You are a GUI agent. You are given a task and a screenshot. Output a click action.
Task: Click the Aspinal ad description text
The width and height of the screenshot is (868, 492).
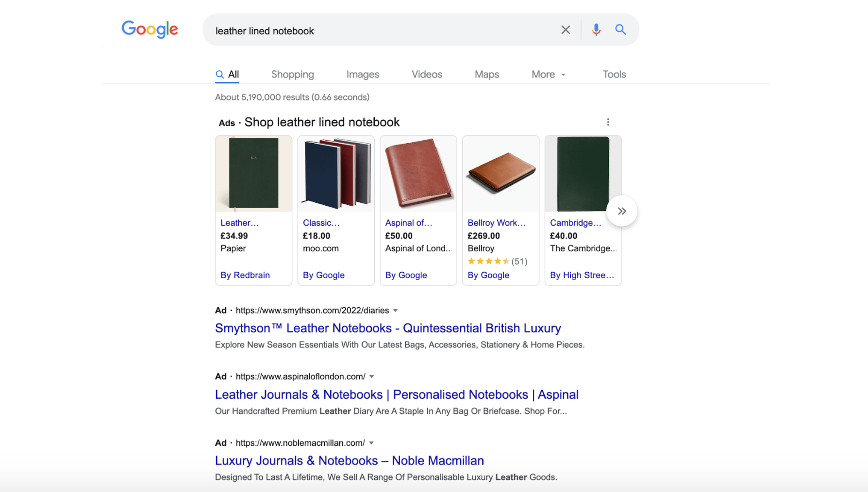[x=391, y=411]
